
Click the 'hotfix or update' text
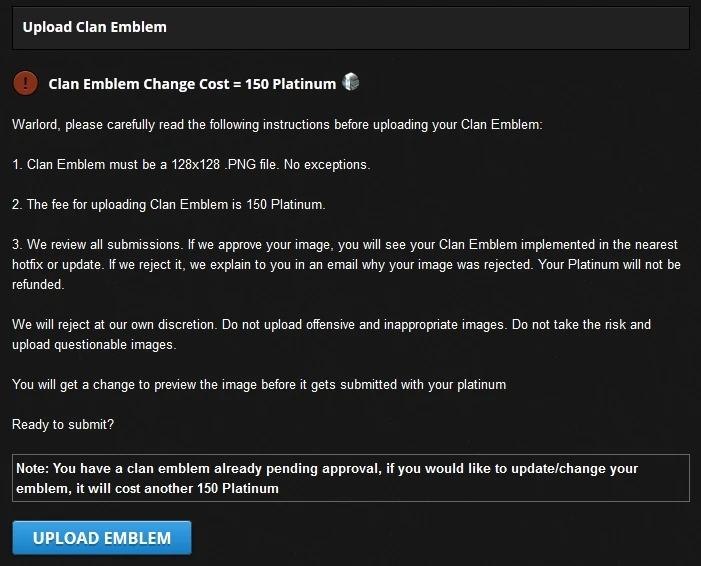pyautogui.click(x=60, y=265)
